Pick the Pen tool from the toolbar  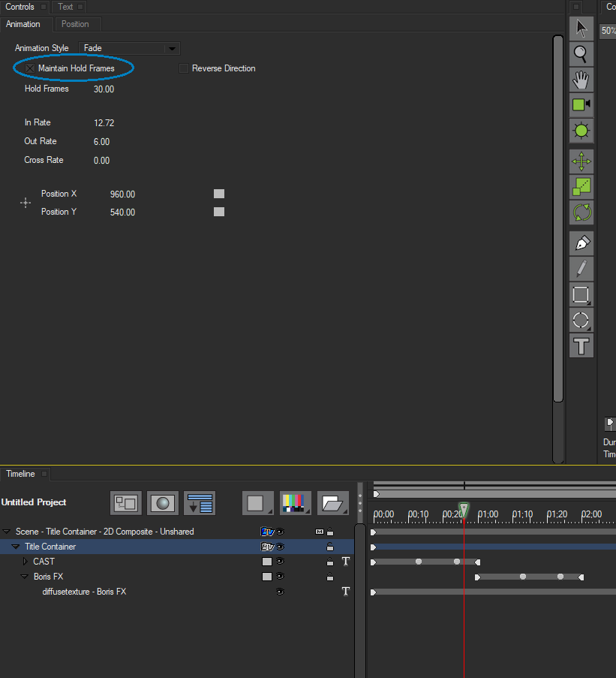click(581, 242)
